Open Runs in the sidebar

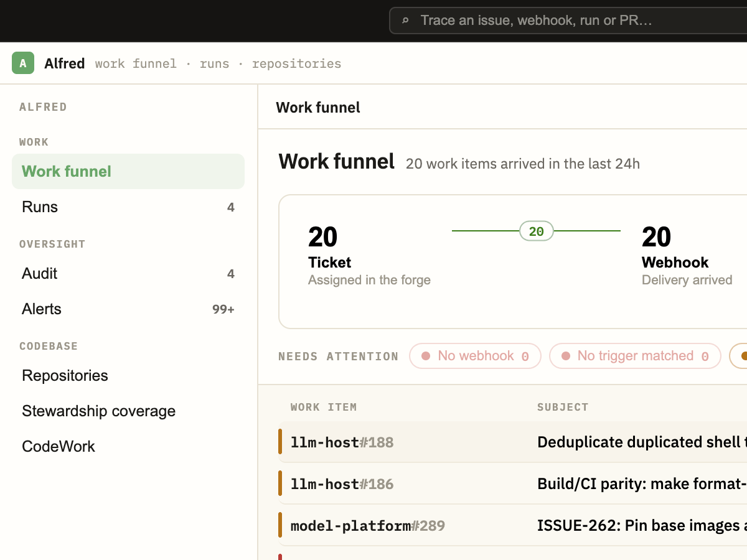(x=128, y=207)
